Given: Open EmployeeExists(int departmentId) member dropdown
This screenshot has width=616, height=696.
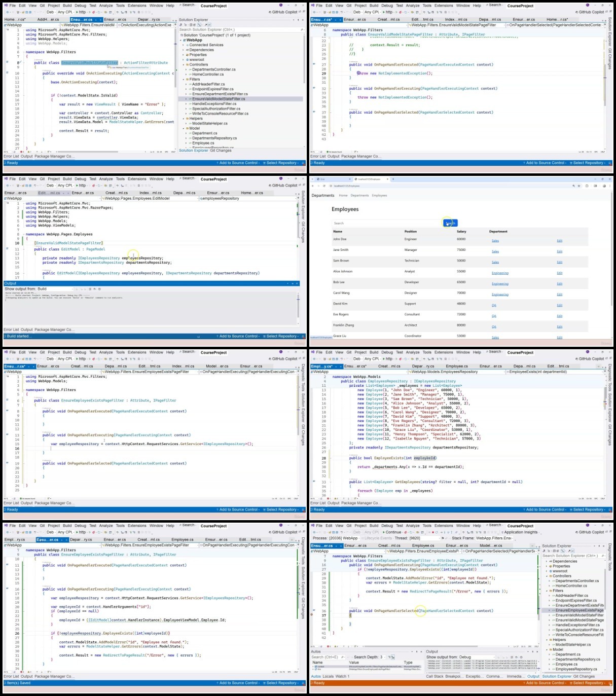Looking at the screenshot, I should (x=555, y=372).
